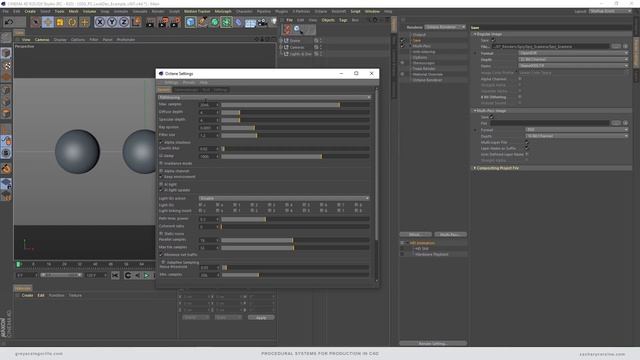Collapse the Regular Image section
Screen dimensions: 640x360
coord(475,34)
